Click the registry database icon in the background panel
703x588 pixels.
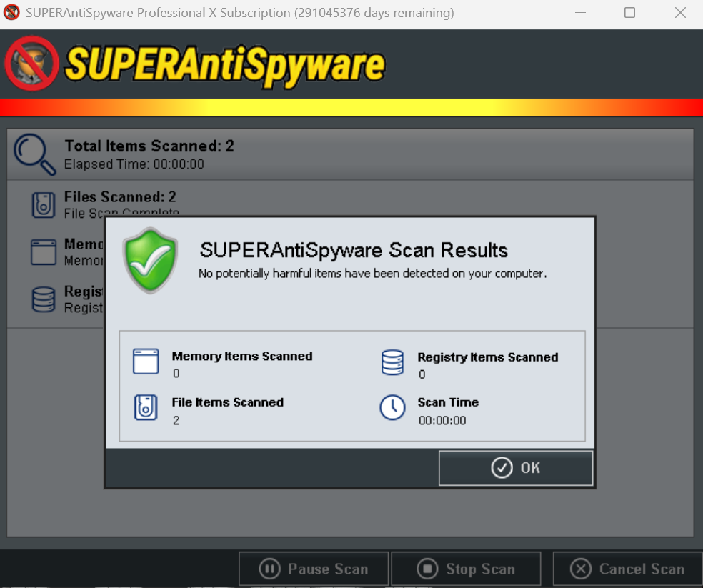[x=44, y=299]
